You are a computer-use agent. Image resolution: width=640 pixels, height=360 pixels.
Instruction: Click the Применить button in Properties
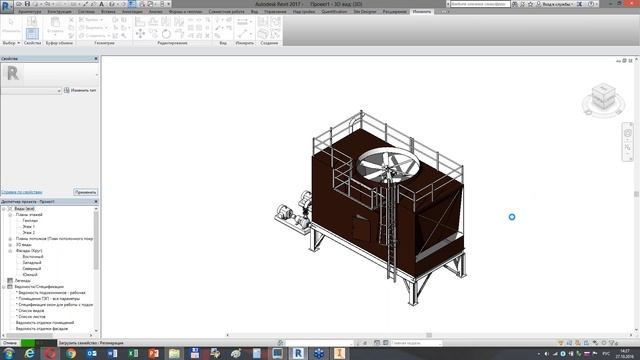[85, 192]
